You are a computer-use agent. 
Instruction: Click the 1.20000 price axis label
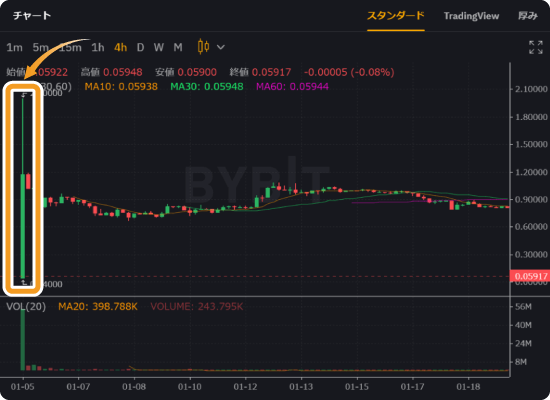(x=531, y=172)
